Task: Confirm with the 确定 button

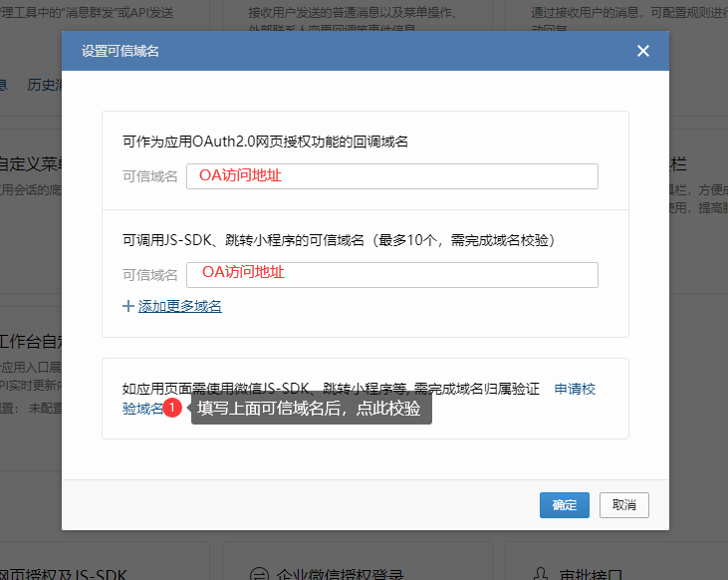Action: pos(564,504)
